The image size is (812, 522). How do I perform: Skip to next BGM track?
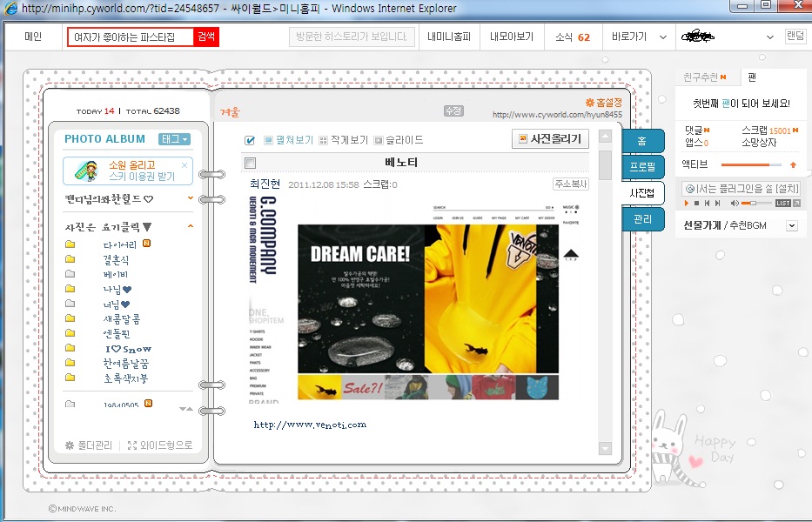click(x=717, y=204)
